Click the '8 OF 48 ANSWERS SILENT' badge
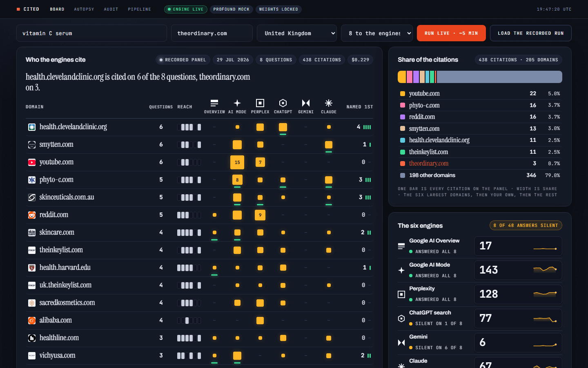 coord(526,225)
